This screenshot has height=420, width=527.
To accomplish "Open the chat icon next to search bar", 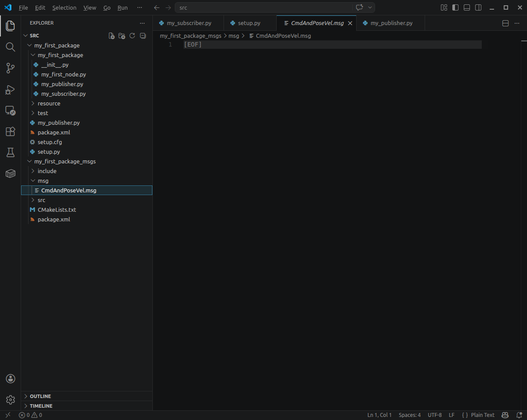I will 359,7.
